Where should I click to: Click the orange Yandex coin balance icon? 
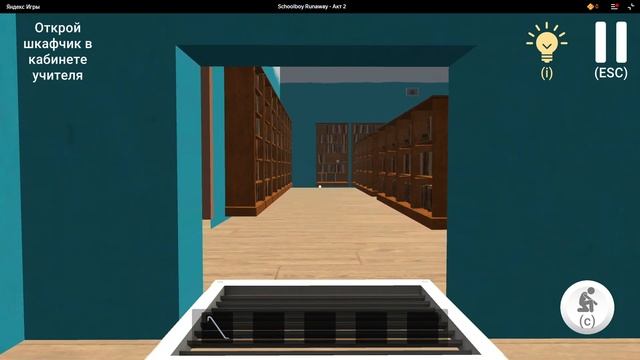coord(592,6)
